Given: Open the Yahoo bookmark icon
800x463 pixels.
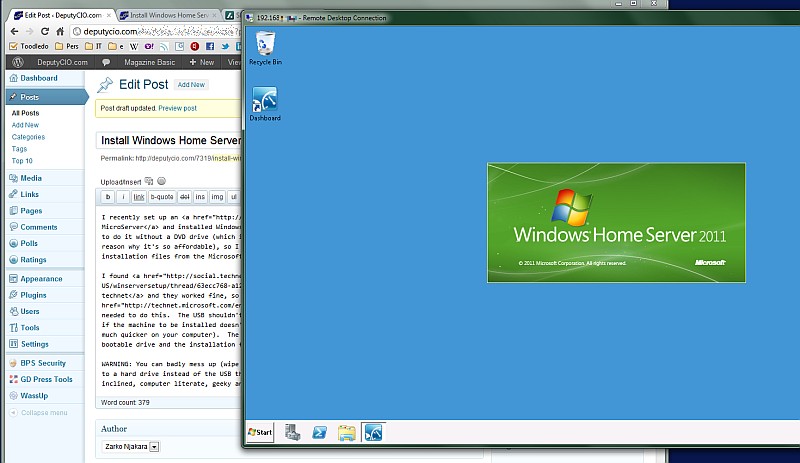Looking at the screenshot, I should click(149, 46).
